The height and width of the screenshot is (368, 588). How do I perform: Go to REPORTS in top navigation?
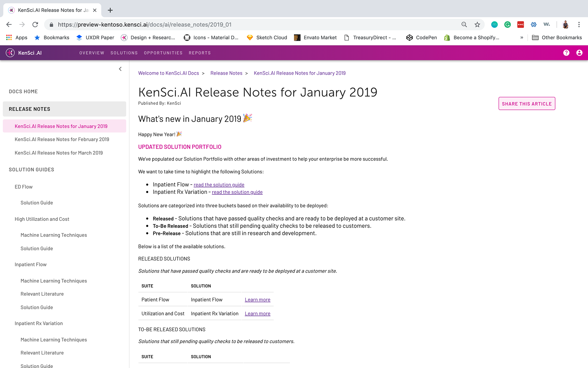(x=200, y=53)
